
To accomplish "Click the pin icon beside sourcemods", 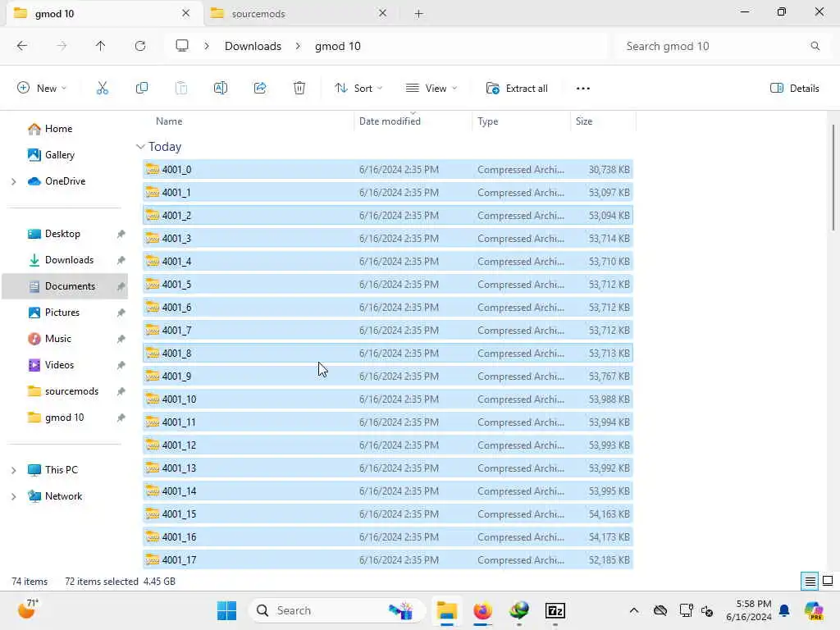I will pos(121,391).
